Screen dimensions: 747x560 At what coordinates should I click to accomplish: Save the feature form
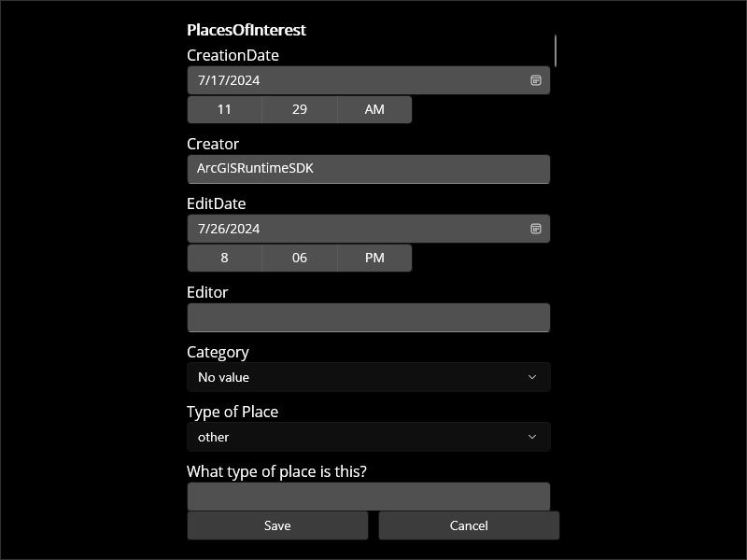(x=277, y=525)
